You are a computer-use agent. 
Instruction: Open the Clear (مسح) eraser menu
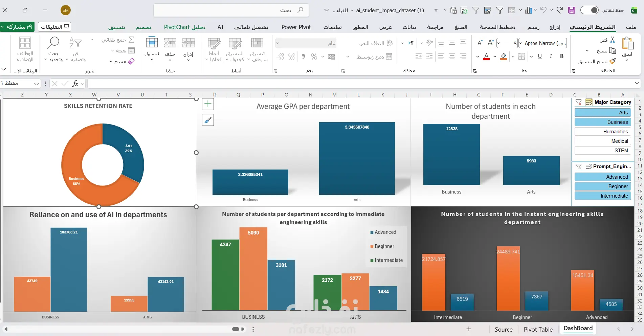pyautogui.click(x=122, y=61)
